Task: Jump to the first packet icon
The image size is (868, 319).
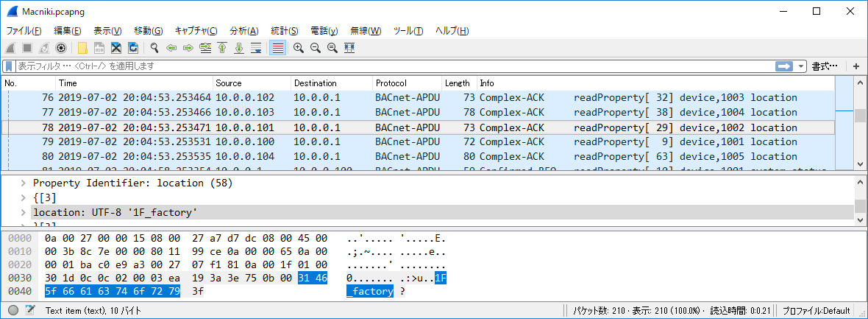Action: tap(222, 48)
